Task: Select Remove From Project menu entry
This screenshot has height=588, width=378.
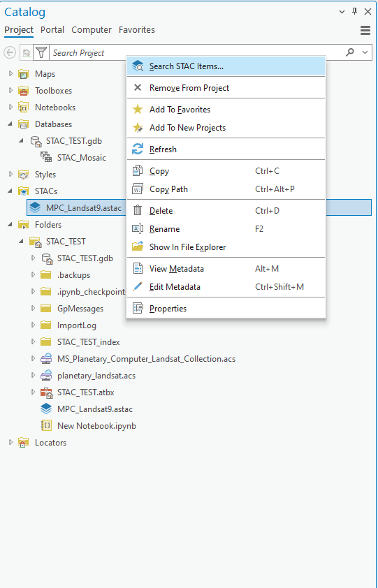Action: [226, 88]
